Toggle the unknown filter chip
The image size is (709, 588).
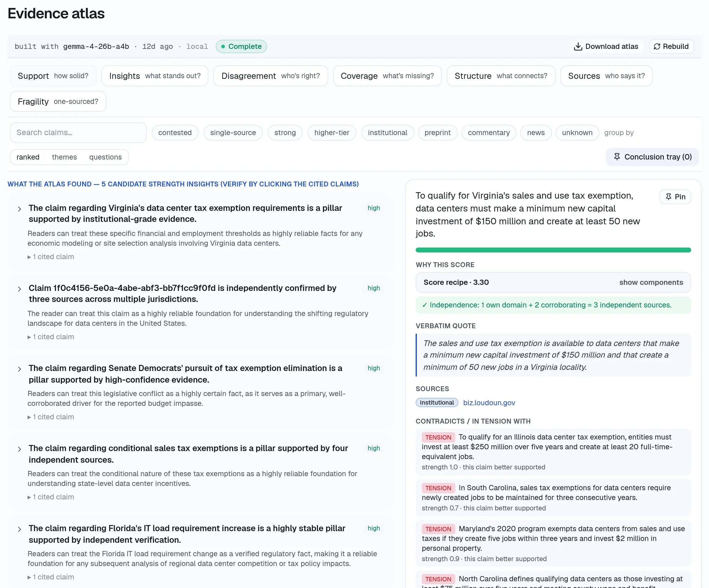click(577, 133)
